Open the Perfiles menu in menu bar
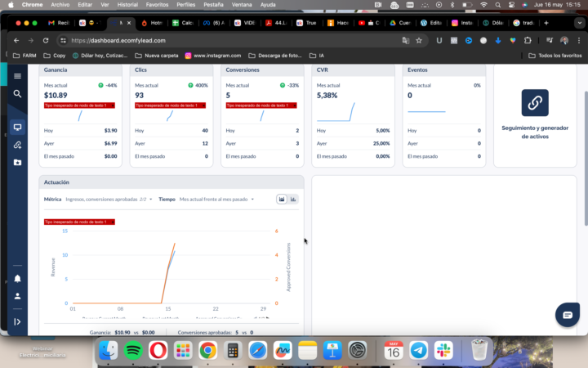Viewport: 588px width, 368px height. 186,5
